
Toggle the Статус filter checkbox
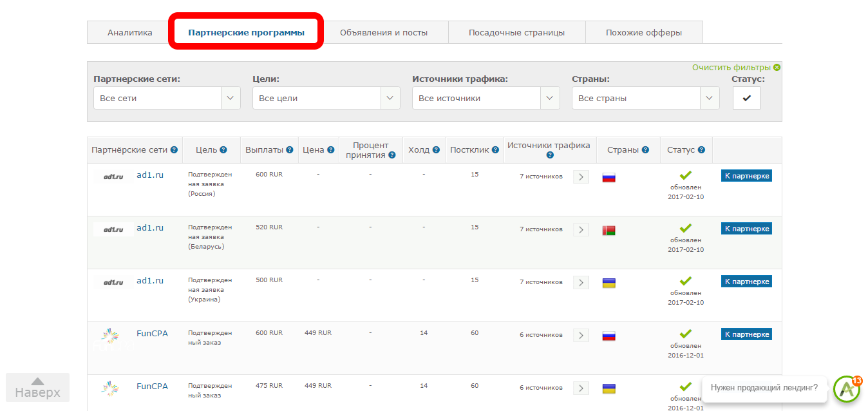click(x=746, y=99)
